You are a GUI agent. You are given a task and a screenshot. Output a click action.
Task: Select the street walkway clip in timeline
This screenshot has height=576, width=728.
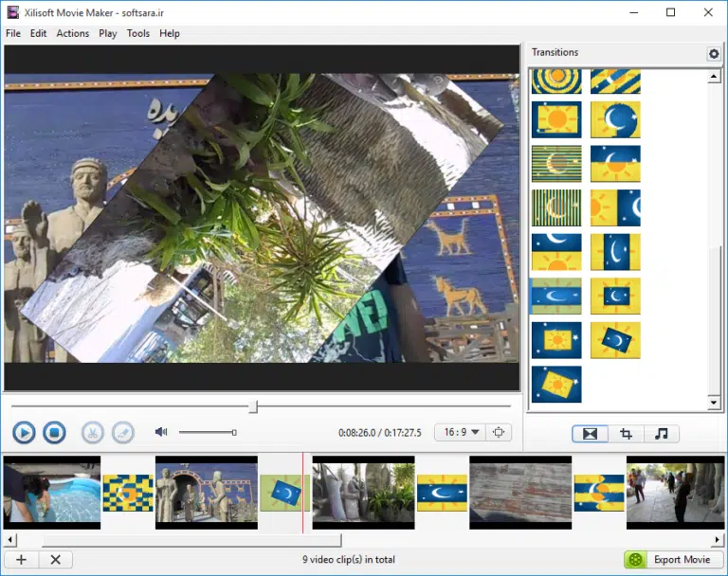click(675, 493)
